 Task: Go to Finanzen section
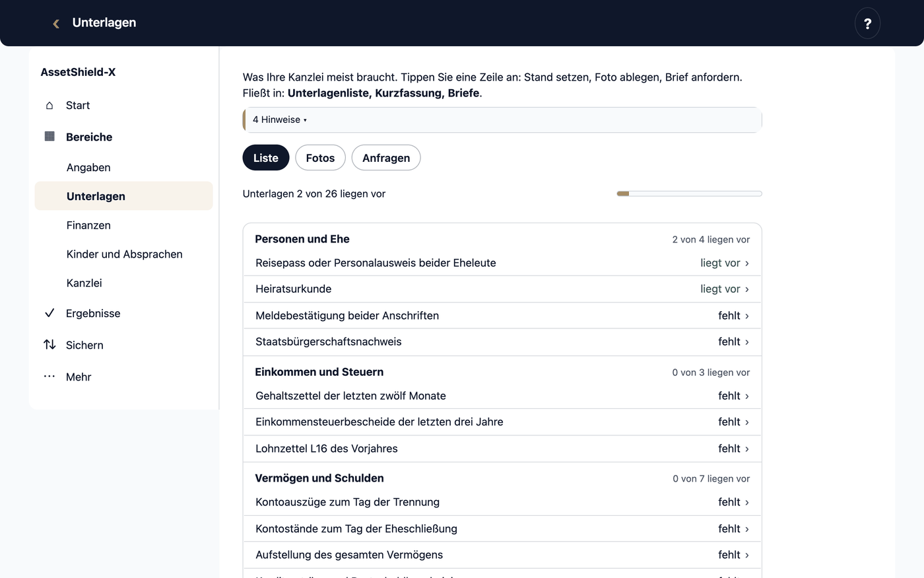pyautogui.click(x=123, y=225)
